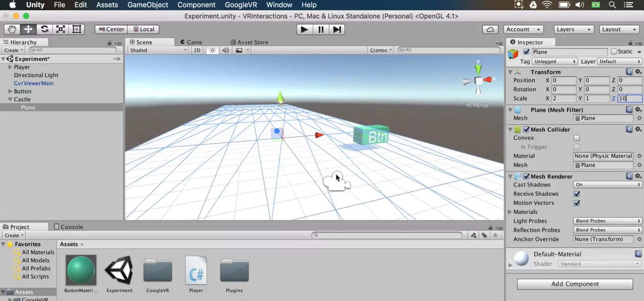
Task: Open Unity cloud services panel
Action: pos(490,29)
